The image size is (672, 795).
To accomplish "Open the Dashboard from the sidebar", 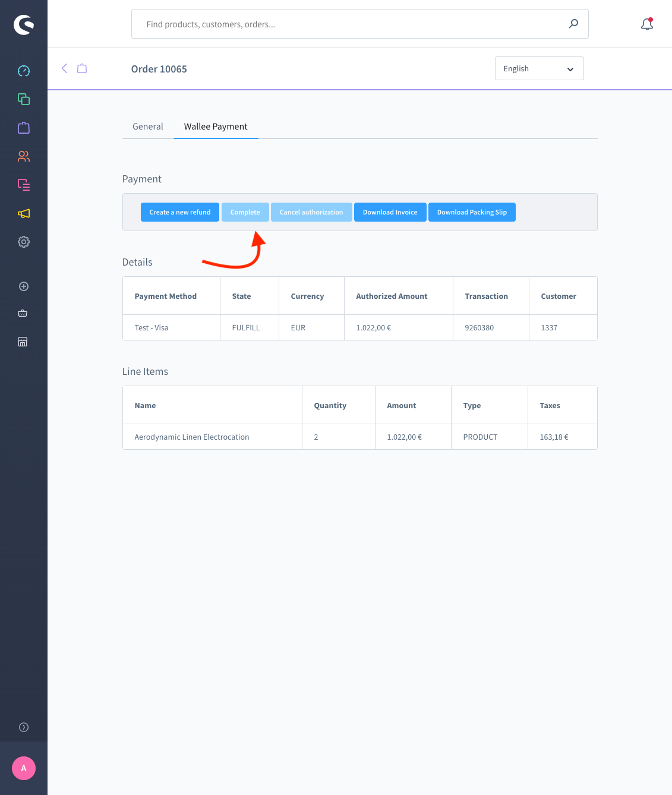I will [24, 71].
